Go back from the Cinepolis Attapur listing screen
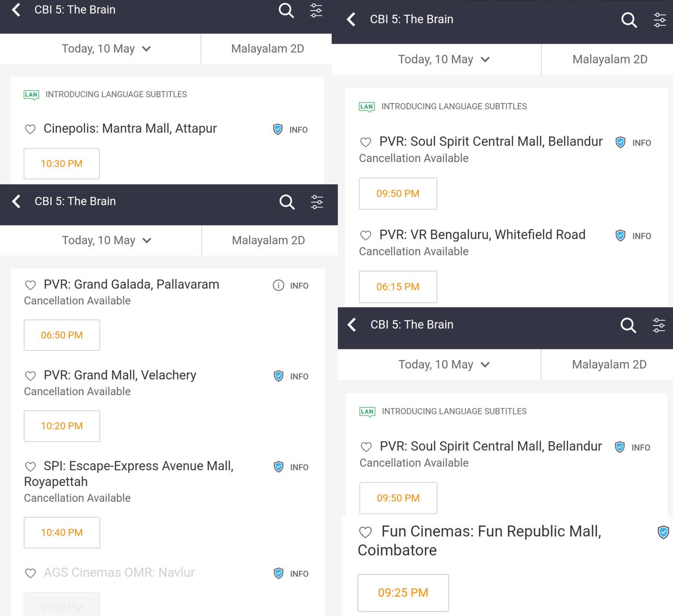 pyautogui.click(x=16, y=10)
